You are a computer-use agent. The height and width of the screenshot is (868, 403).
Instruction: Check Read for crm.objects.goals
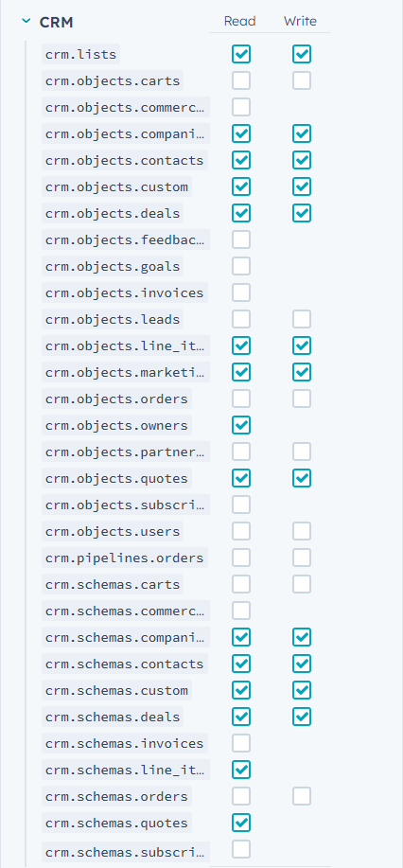241,266
